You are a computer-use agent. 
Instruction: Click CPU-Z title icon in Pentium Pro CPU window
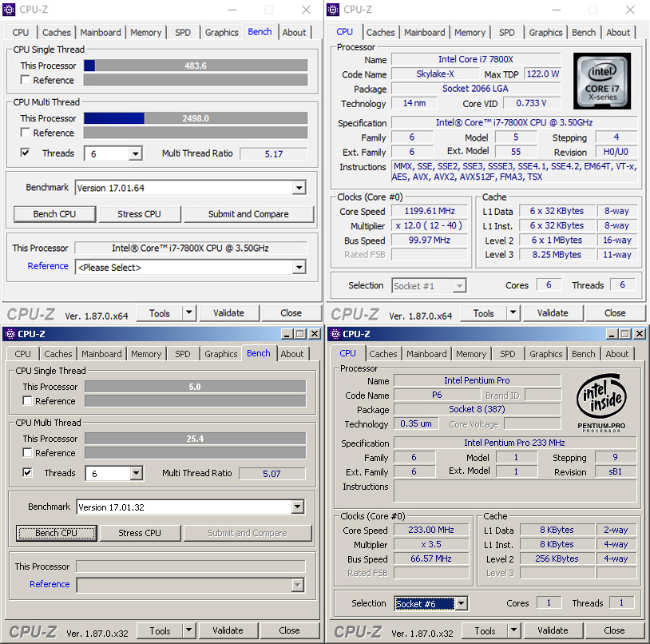tap(334, 334)
